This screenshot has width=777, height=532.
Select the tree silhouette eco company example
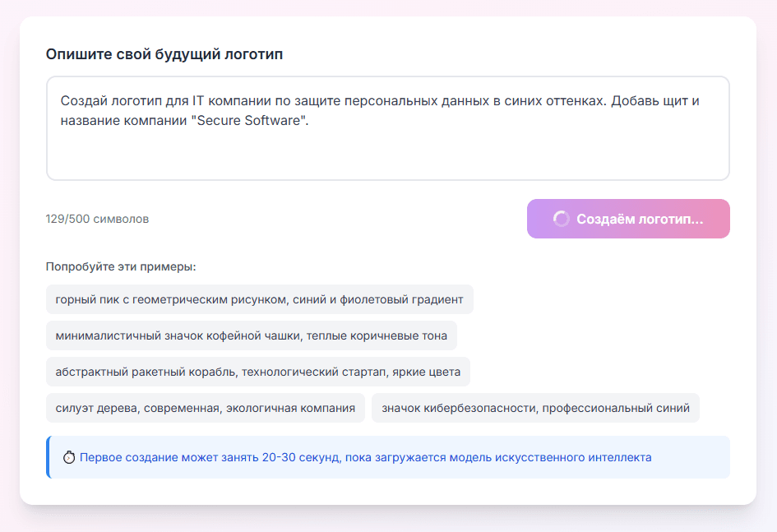206,408
